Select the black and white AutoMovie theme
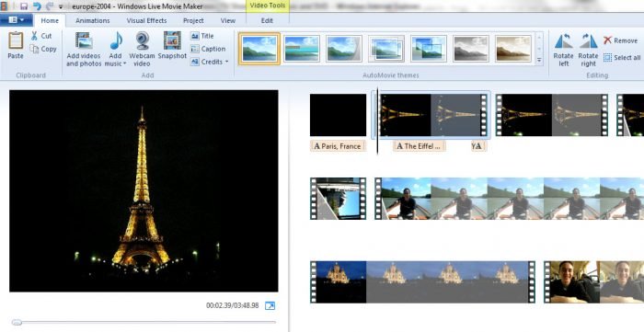The image size is (644, 332). tap(471, 49)
